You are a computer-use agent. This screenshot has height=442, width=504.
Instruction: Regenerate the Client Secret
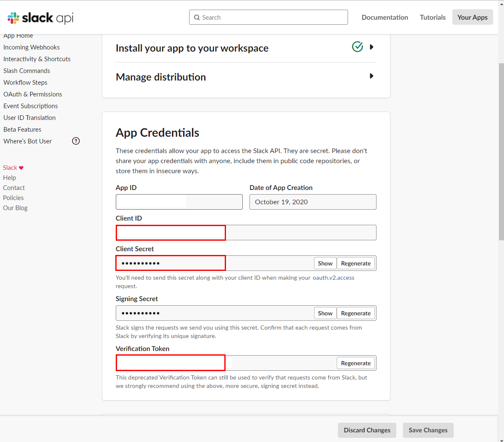(x=356, y=263)
